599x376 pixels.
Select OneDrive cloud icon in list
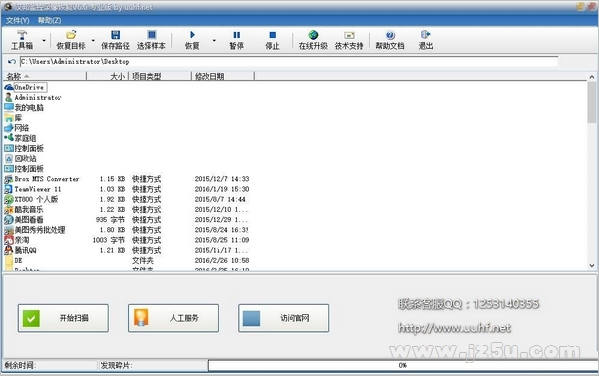[x=9, y=87]
